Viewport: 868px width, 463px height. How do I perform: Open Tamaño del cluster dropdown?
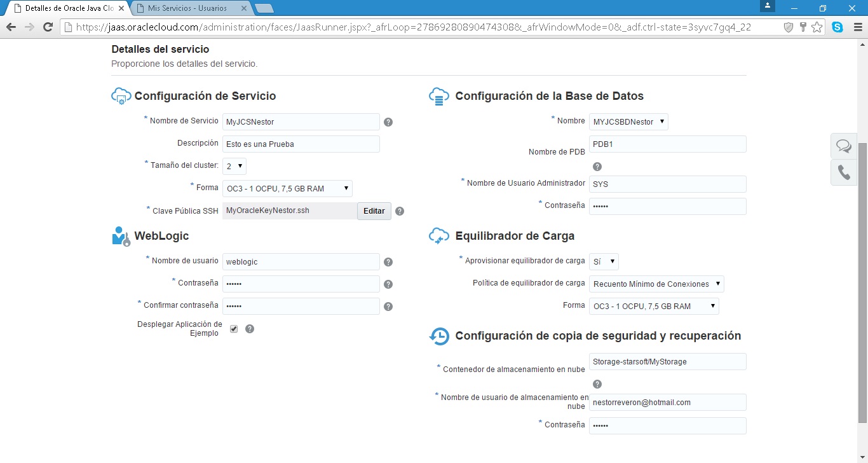click(234, 166)
